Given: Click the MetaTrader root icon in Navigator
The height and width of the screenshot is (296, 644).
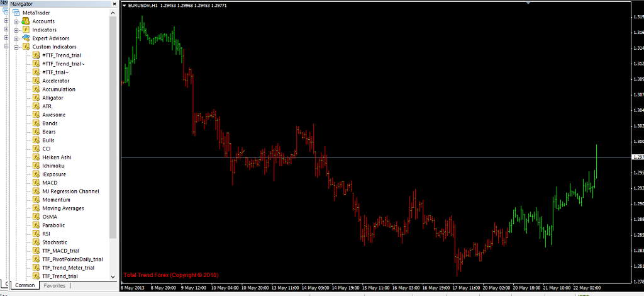Looking at the screenshot, I should coord(16,13).
